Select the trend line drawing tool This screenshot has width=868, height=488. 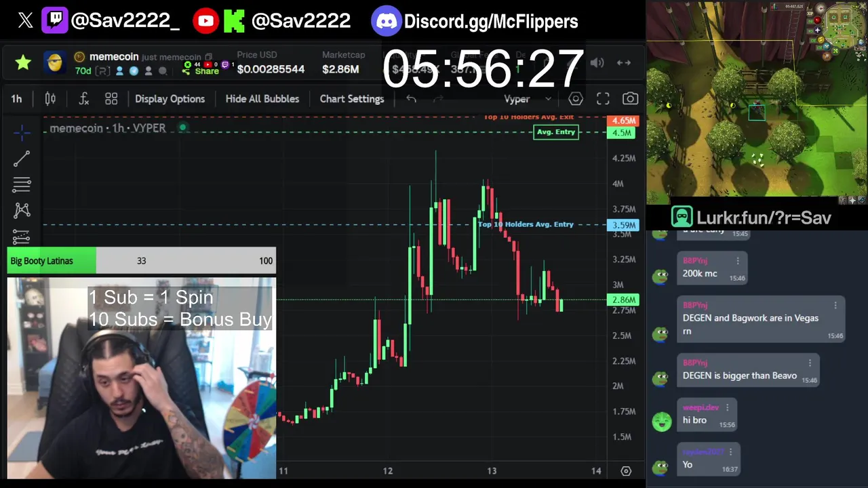(x=22, y=159)
